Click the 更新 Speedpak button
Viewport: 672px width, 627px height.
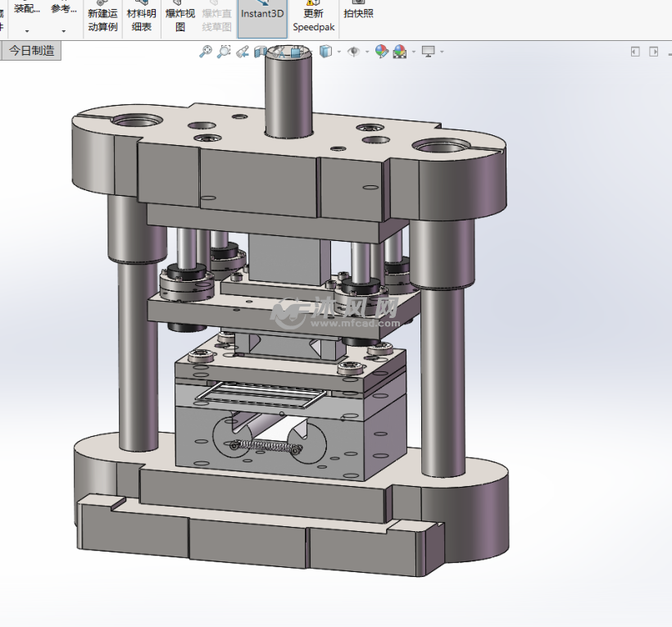coord(313,19)
